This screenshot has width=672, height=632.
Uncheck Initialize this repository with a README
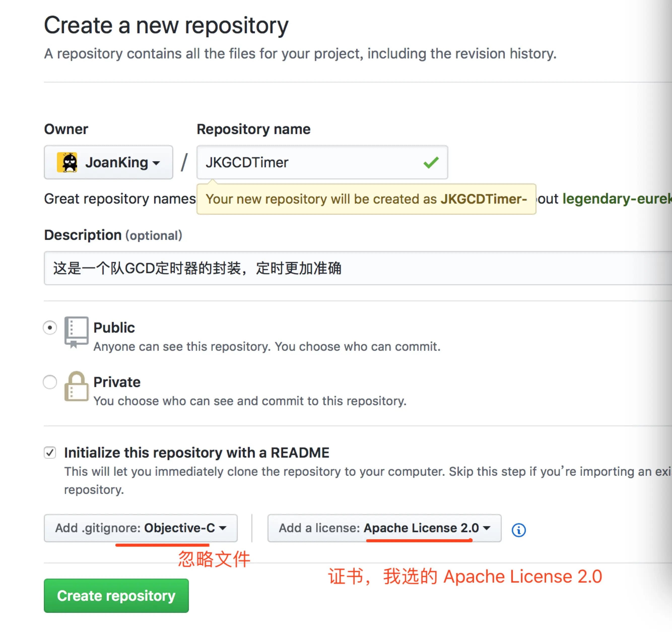50,452
